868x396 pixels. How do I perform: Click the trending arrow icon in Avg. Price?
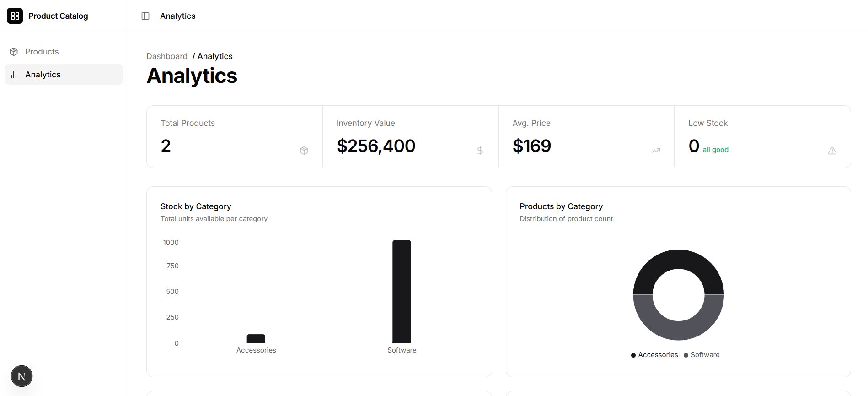[656, 151]
